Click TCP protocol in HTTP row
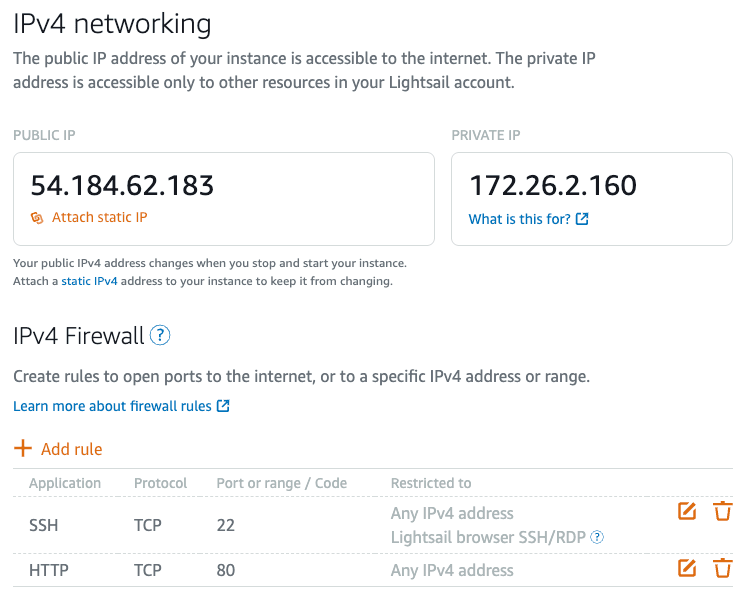Viewport: 749px width, 601px height. 148,570
